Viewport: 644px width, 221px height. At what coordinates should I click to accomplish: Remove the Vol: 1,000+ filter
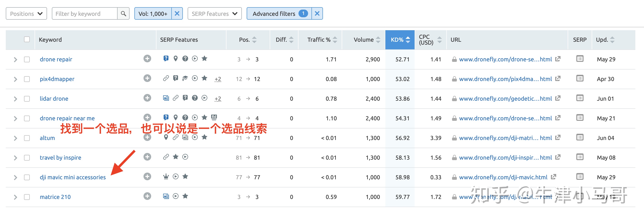click(x=177, y=13)
